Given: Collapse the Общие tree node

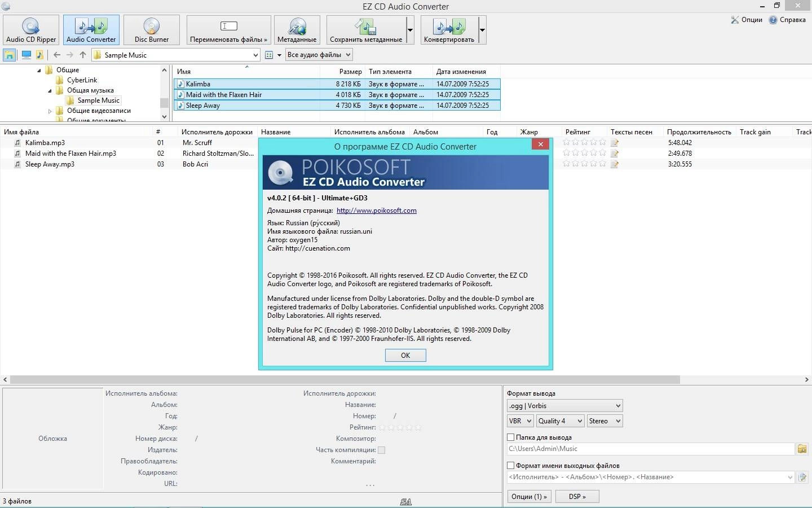Looking at the screenshot, I should [x=39, y=70].
